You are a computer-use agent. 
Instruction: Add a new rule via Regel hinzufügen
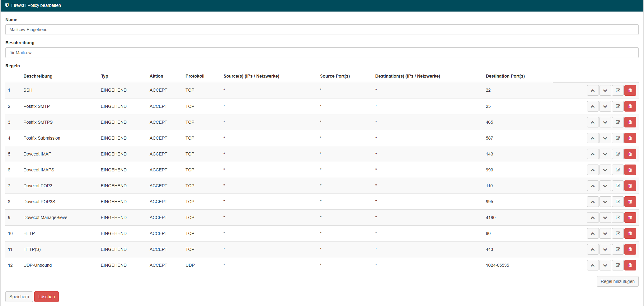pyautogui.click(x=617, y=281)
